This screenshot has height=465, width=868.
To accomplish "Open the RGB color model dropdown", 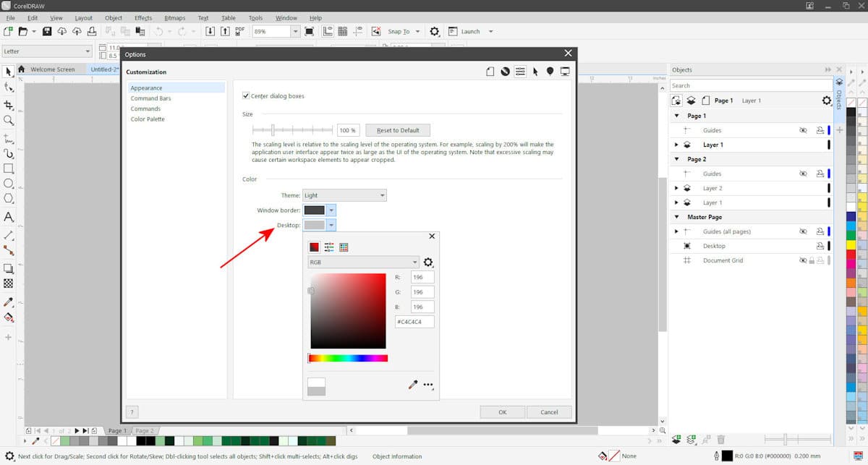I will 363,263.
